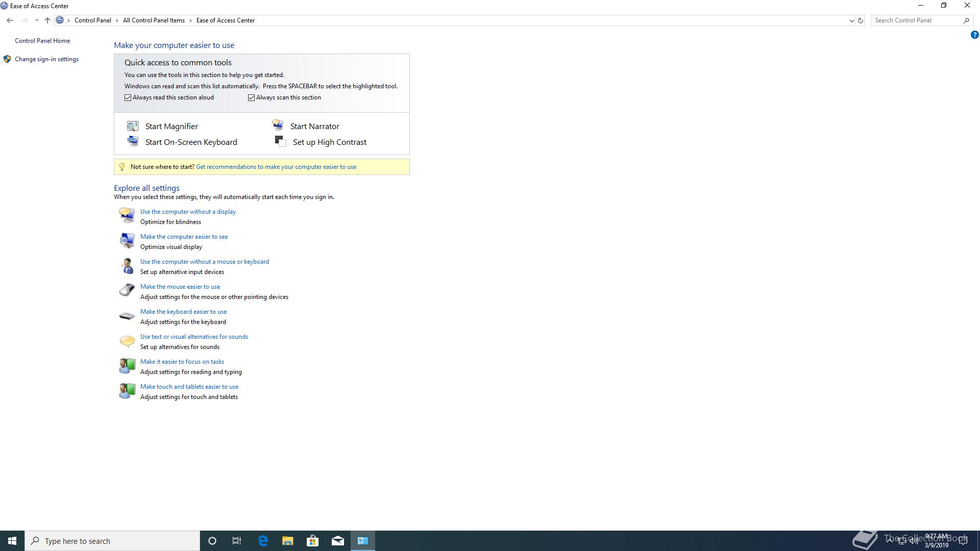Click the Start Narrator icon
980x551 pixels.
click(278, 126)
